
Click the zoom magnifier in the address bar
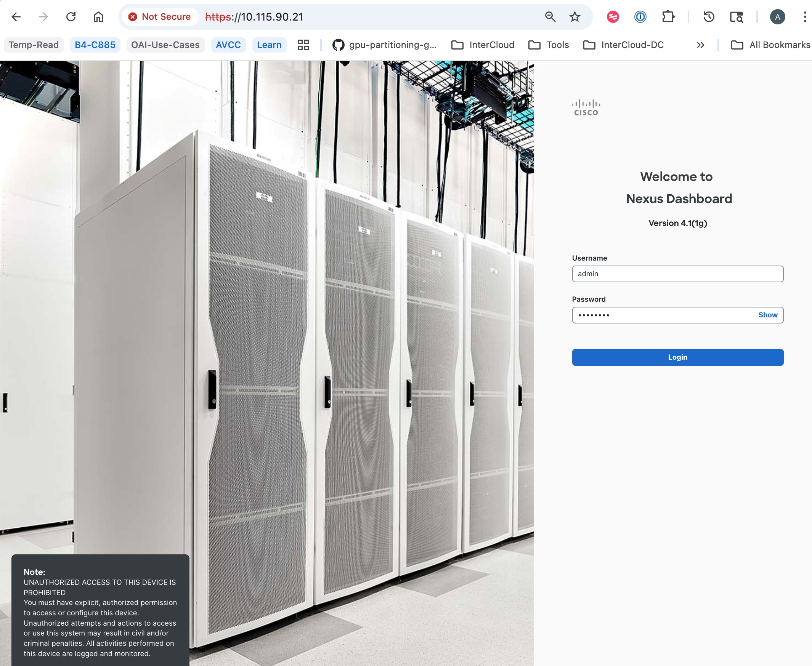click(550, 16)
